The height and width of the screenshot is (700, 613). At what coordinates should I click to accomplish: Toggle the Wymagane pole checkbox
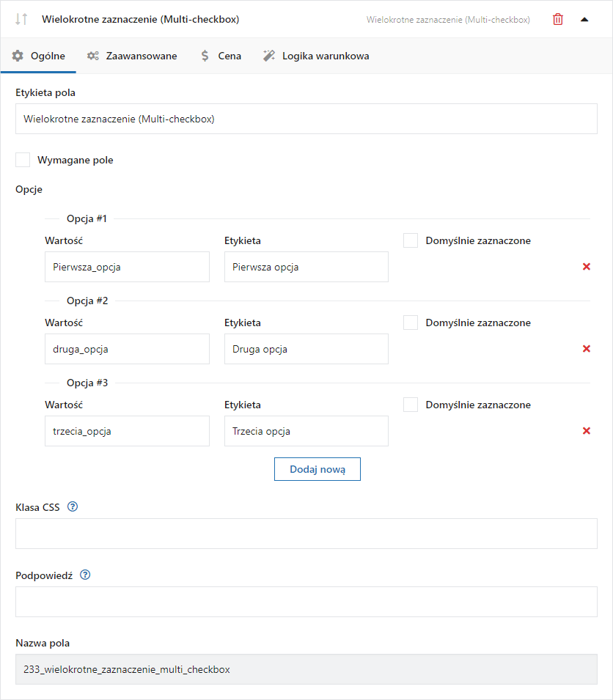(23, 160)
